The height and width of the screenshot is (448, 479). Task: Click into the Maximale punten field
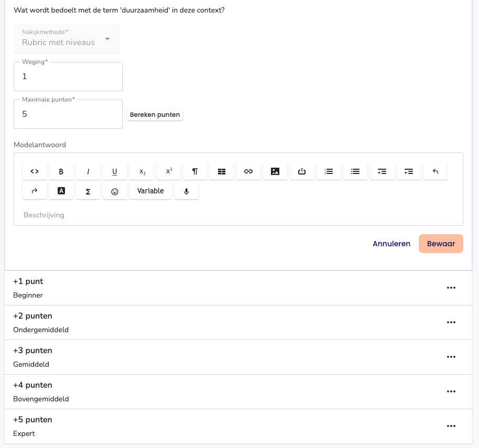68,114
